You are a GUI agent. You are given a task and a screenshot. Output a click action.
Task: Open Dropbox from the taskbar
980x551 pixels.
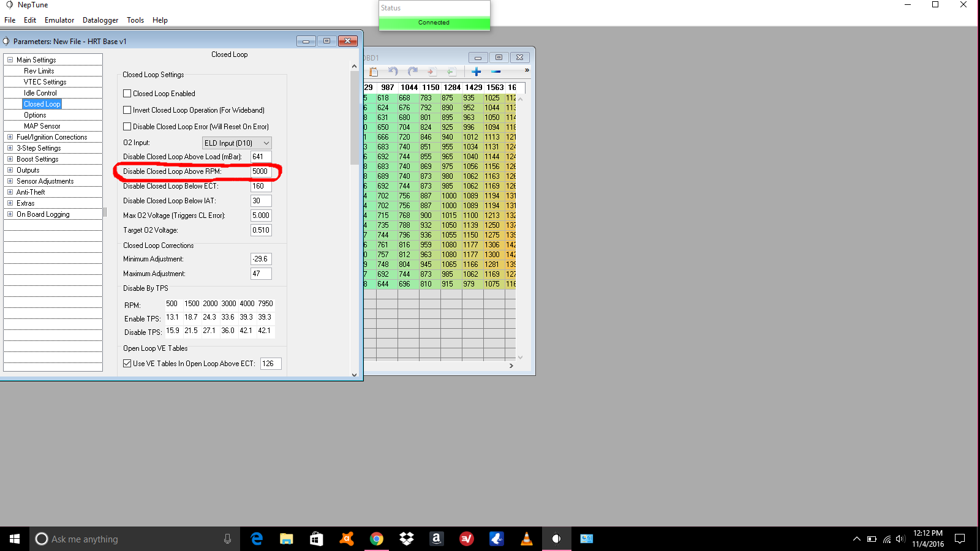pyautogui.click(x=406, y=539)
